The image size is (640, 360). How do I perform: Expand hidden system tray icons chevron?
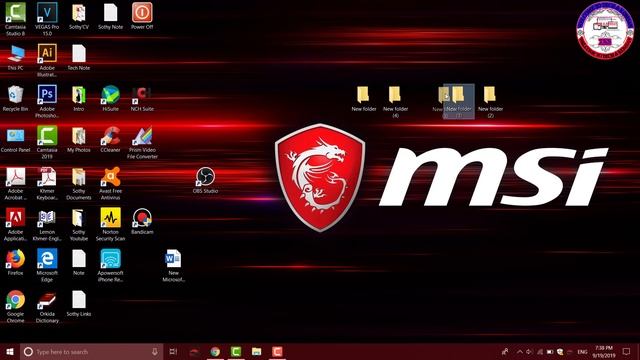tap(520, 351)
